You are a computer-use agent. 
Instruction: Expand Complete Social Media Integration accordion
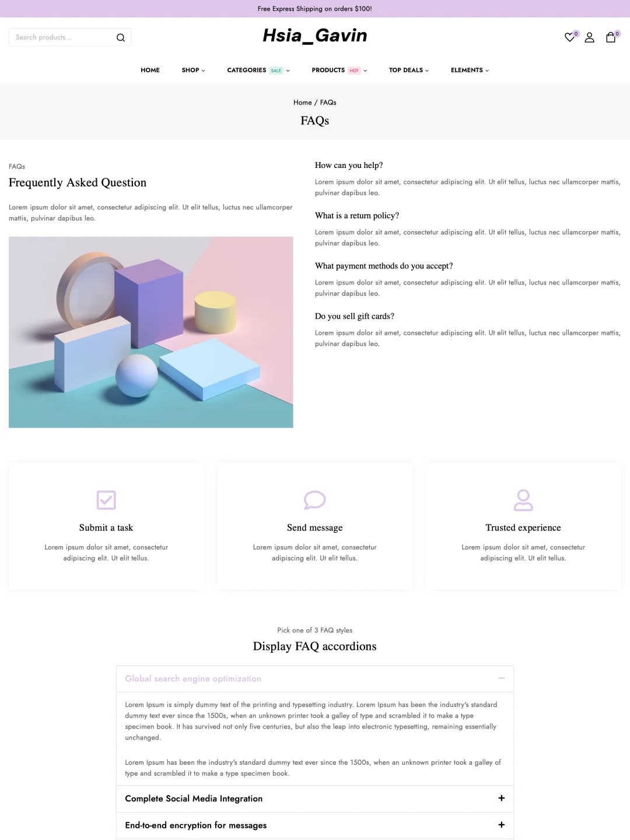tap(501, 798)
